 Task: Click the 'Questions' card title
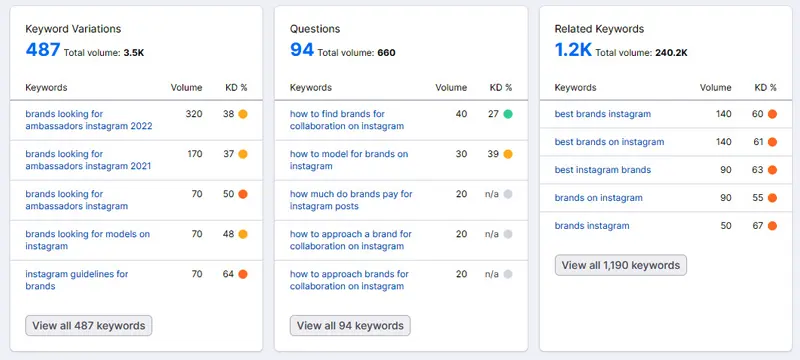point(315,29)
